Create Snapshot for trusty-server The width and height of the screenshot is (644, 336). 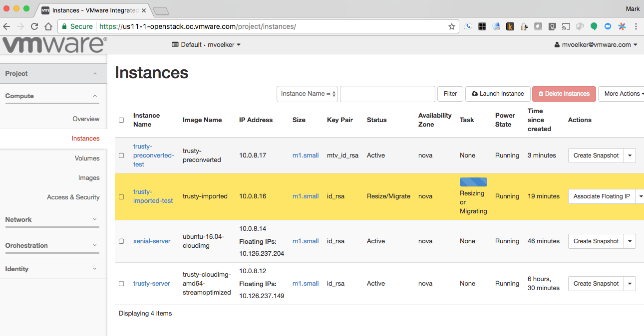596,284
